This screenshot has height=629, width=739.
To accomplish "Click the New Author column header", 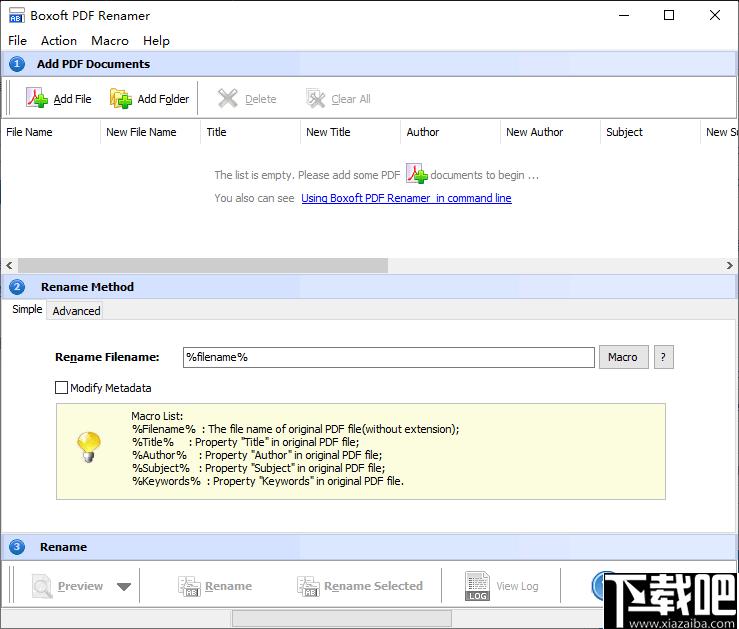I will click(x=550, y=132).
